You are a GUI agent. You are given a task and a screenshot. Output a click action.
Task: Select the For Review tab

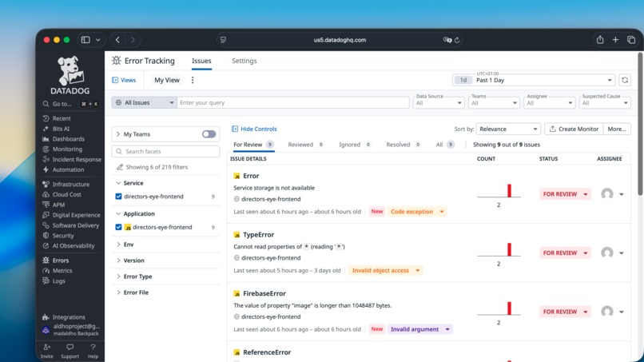pos(253,145)
